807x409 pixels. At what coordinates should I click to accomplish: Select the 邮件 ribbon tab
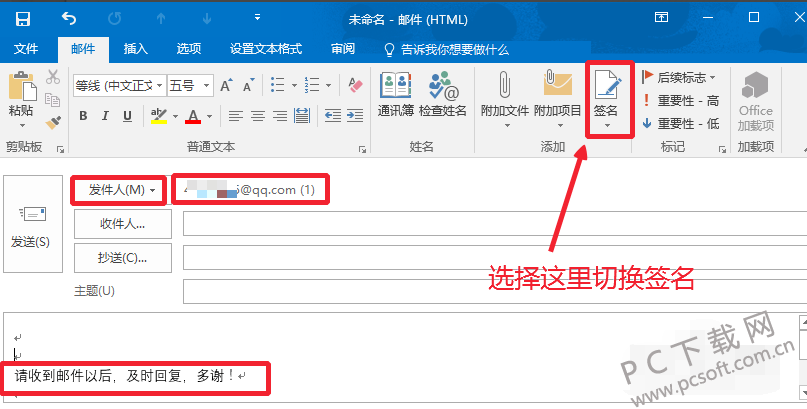(x=83, y=49)
